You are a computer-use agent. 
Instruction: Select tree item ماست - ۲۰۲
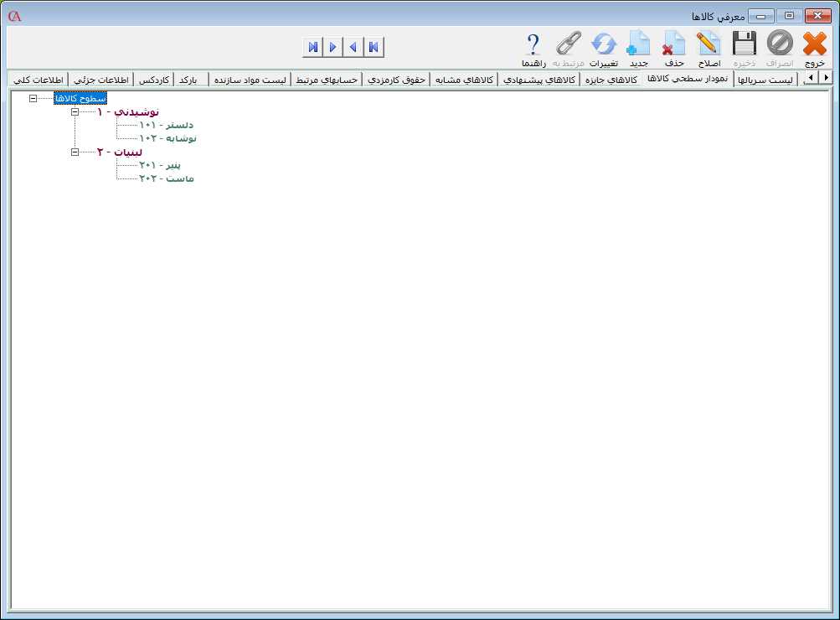166,178
